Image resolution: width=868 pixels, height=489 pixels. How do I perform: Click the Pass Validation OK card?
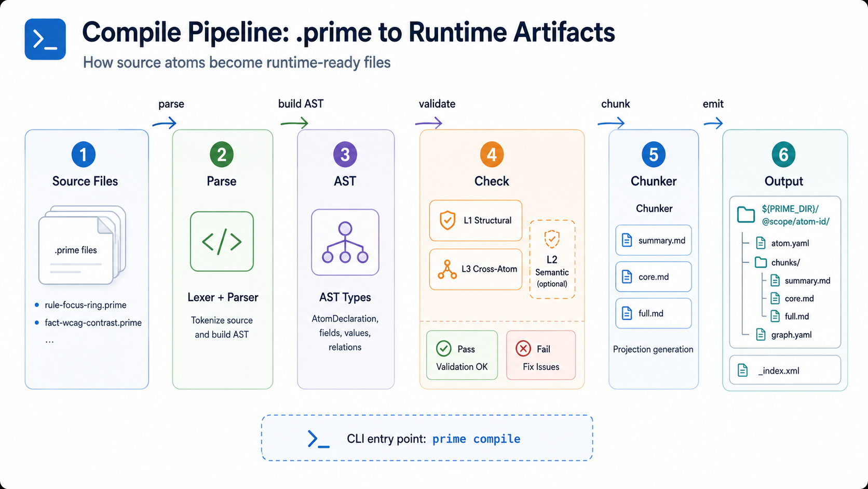462,355
